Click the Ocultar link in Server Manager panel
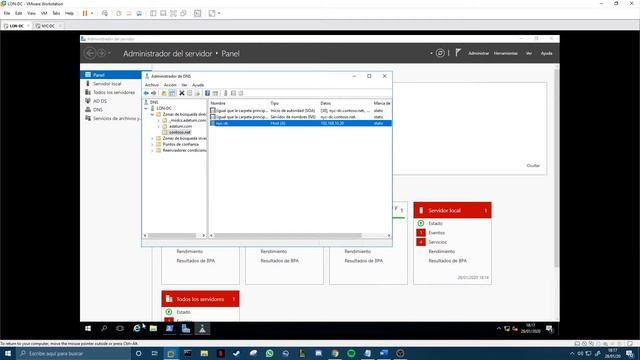Viewport: 640px width, 360px height. click(533, 166)
